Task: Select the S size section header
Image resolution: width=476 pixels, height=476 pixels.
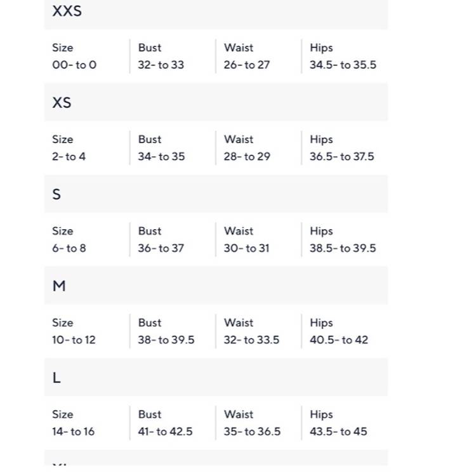Action: pyautogui.click(x=56, y=194)
